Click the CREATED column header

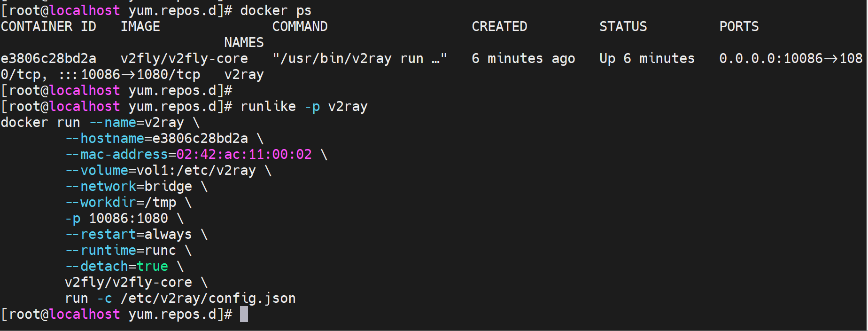pos(499,27)
